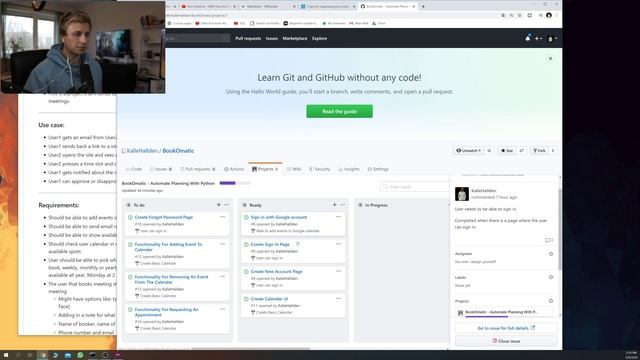Open menu for Sign in with Google card
This screenshot has width=640, height=360.
338,217
